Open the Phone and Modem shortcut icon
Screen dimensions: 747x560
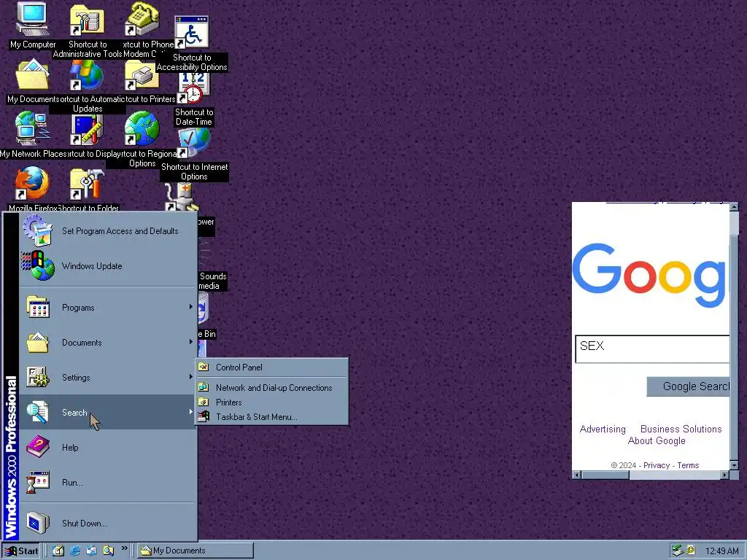(142, 19)
